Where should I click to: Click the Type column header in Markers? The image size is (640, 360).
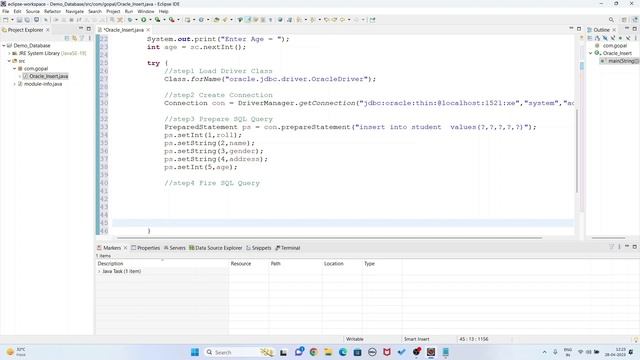382,264
